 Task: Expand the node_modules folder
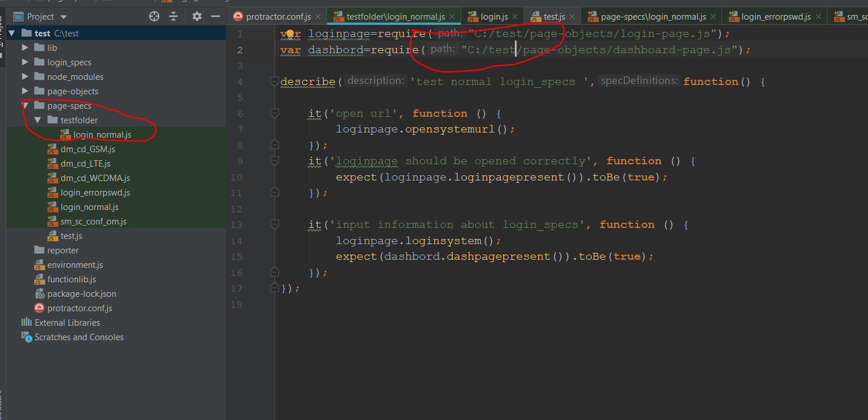[25, 76]
